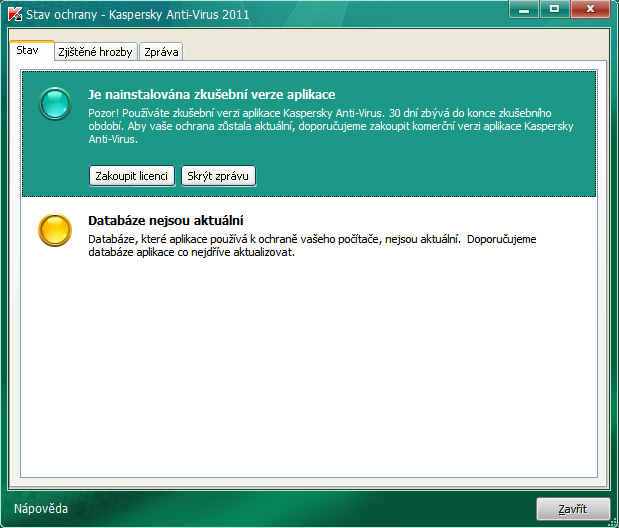Minimize the Kaspersky window
The width and height of the screenshot is (619, 528).
[x=523, y=9]
